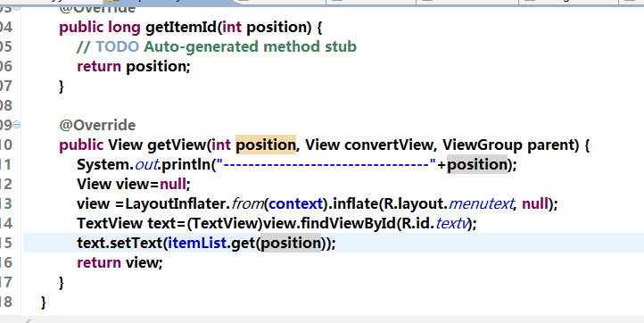Click the highlighted position parameter in getView

pyautogui.click(x=266, y=145)
